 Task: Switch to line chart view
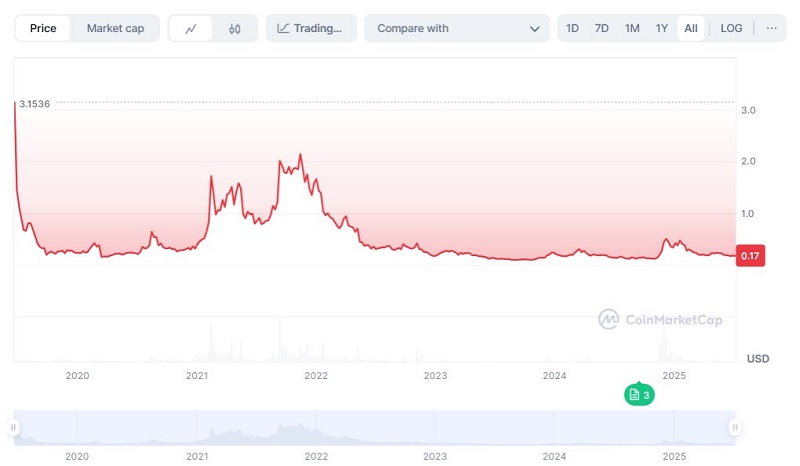(x=191, y=28)
